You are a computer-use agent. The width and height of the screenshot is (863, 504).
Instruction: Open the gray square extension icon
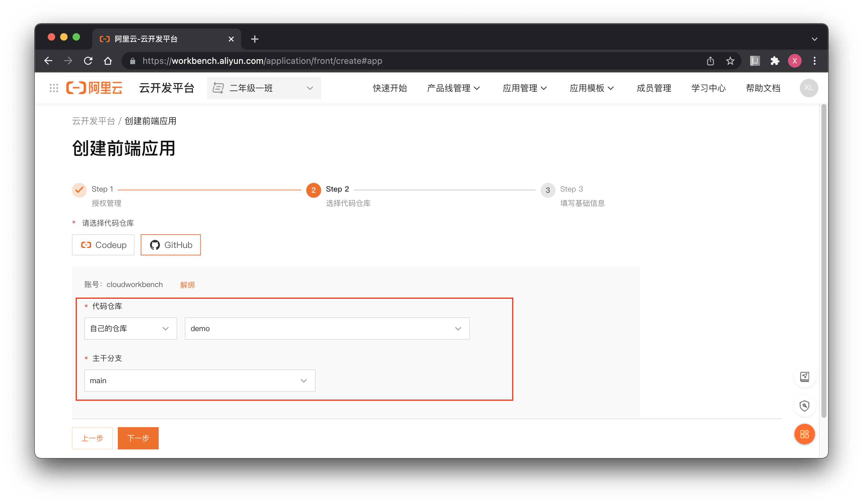coord(755,61)
